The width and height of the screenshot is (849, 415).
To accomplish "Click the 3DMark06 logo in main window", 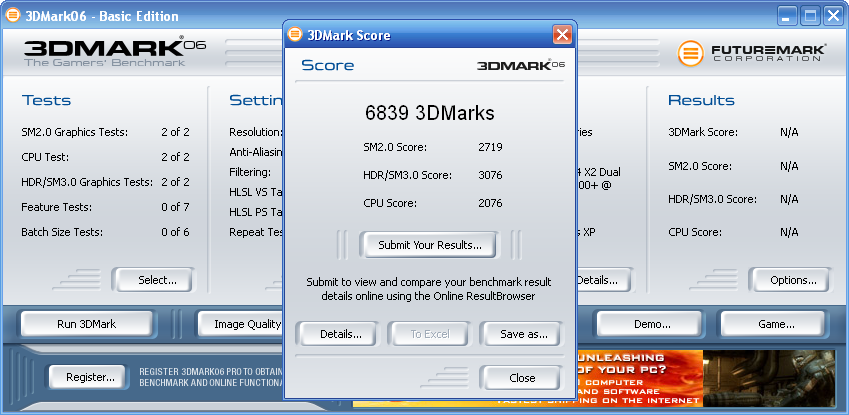I will point(114,52).
